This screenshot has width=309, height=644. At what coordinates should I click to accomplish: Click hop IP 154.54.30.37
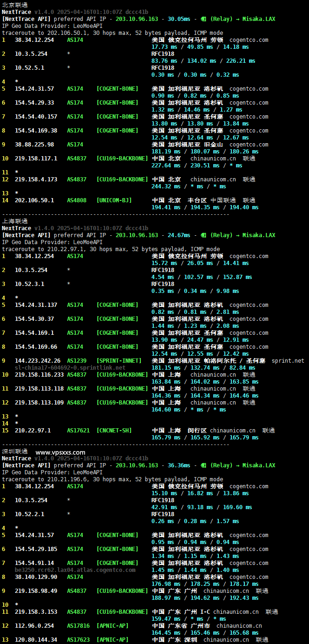(x=34, y=319)
